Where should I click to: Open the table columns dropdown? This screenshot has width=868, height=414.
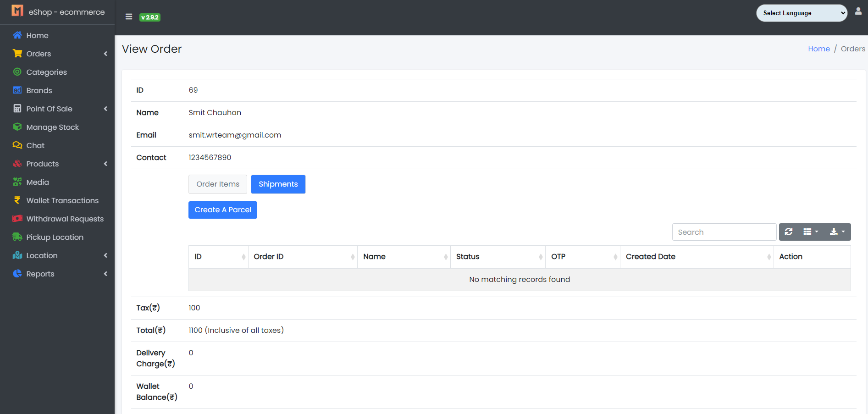click(x=810, y=232)
